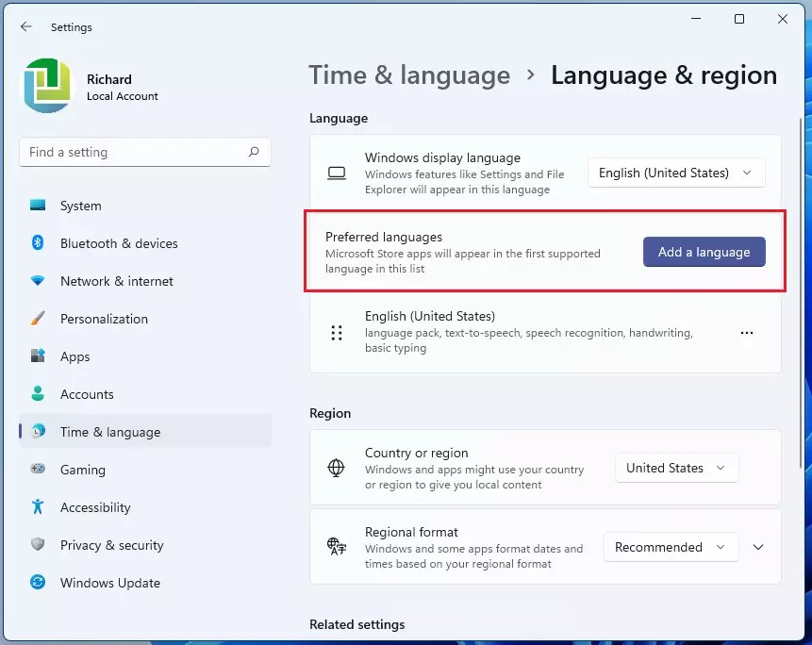Open Accessibility via its person icon
The image size is (812, 645).
(38, 507)
